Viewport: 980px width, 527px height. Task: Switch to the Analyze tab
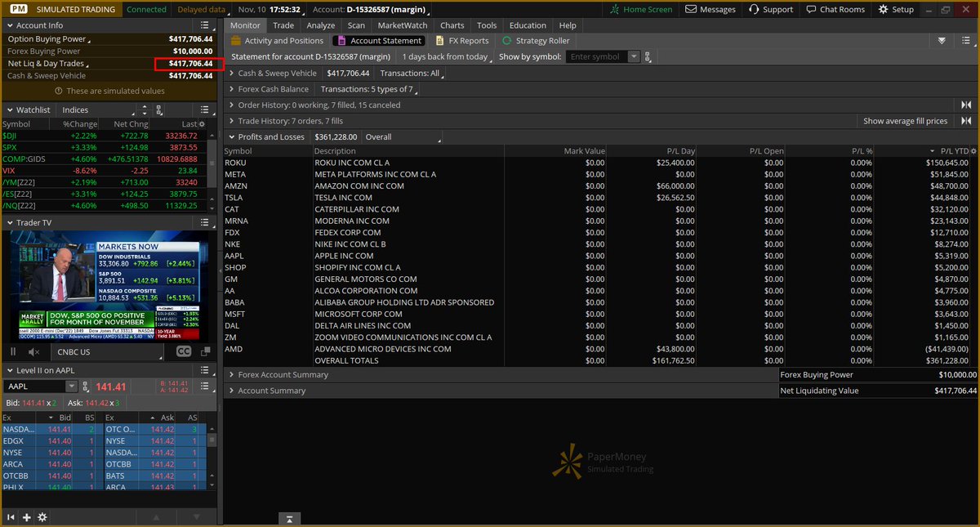pyautogui.click(x=321, y=25)
